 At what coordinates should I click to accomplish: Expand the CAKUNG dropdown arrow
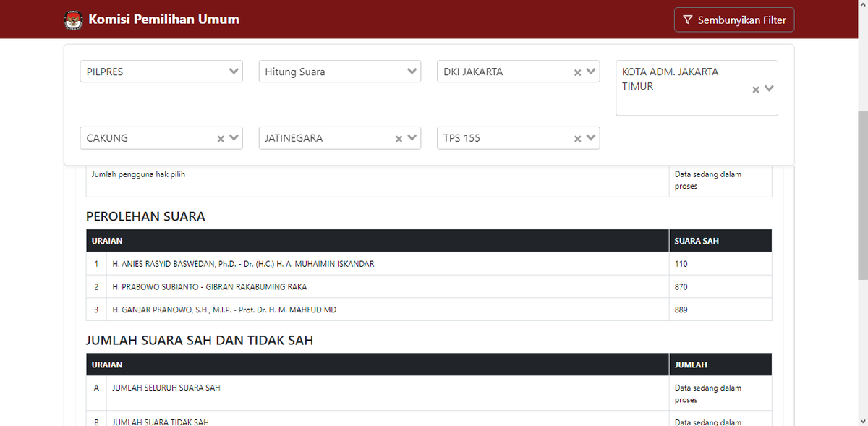(x=234, y=137)
